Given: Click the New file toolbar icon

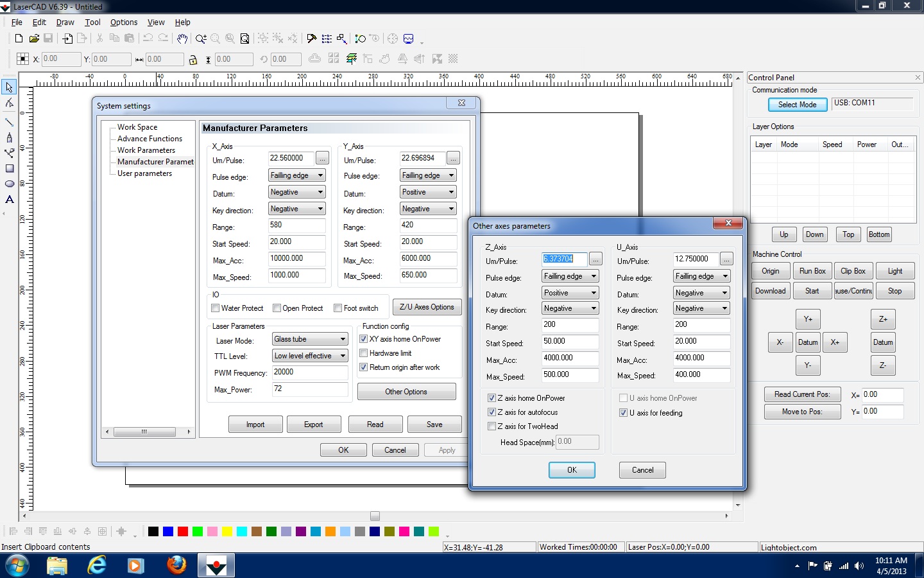Looking at the screenshot, I should pos(19,39).
